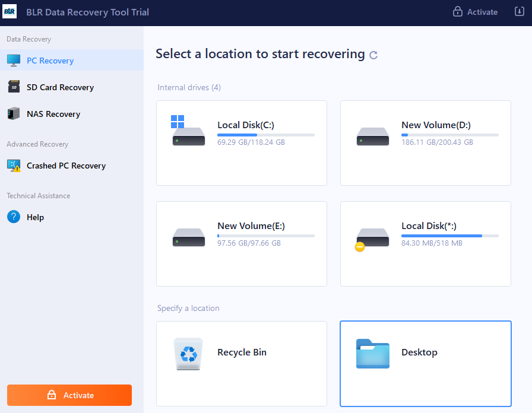Click the 186.11 GB/200.43 GB text
Screen dimensions: 532x413
point(437,142)
